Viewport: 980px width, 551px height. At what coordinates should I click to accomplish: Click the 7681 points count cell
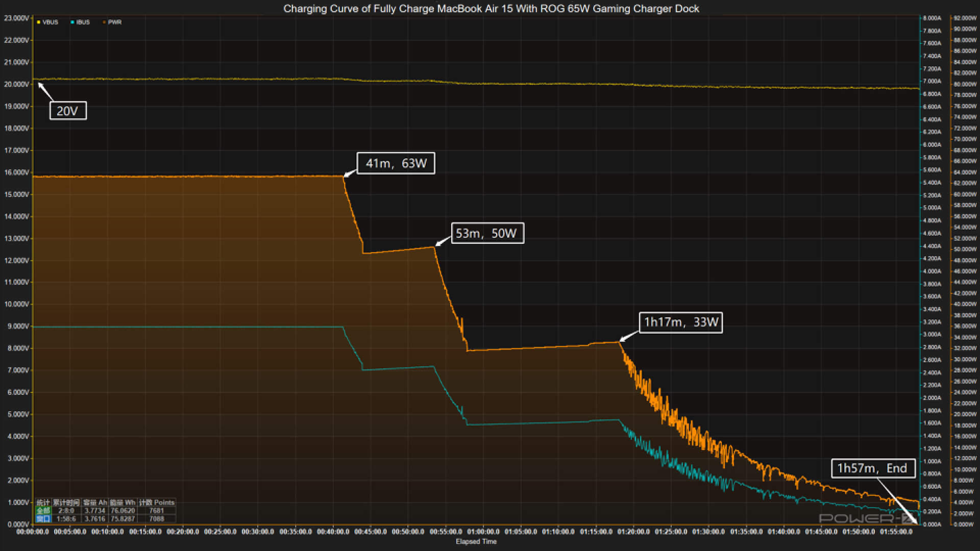[157, 511]
